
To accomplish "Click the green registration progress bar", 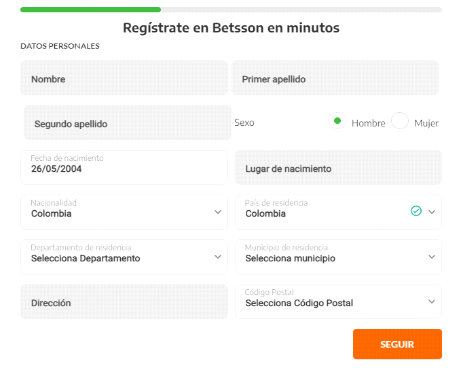I will 90,10.
